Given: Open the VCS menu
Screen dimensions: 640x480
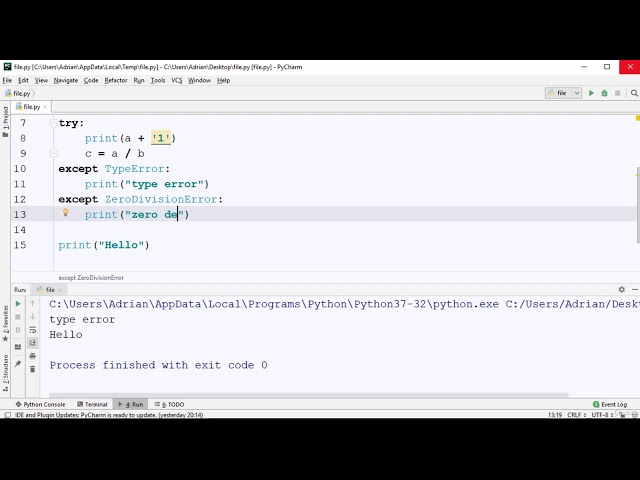Looking at the screenshot, I should click(177, 80).
